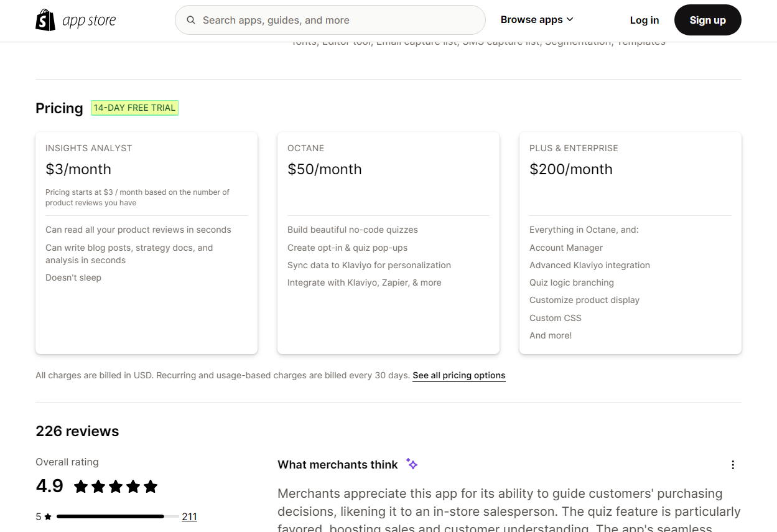Click 'Create opt-in & quiz pop-ups' text
Image resolution: width=777 pixels, height=532 pixels.
(347, 248)
